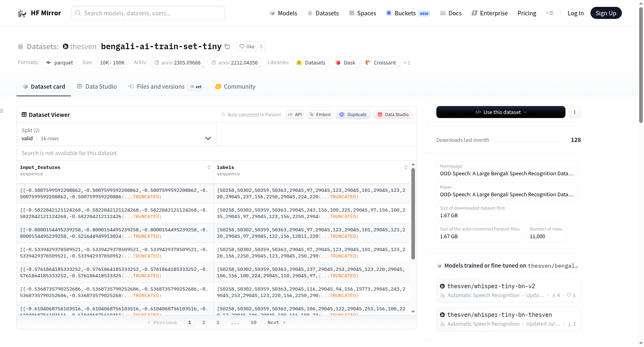Open the Enterprise nav link

(489, 13)
